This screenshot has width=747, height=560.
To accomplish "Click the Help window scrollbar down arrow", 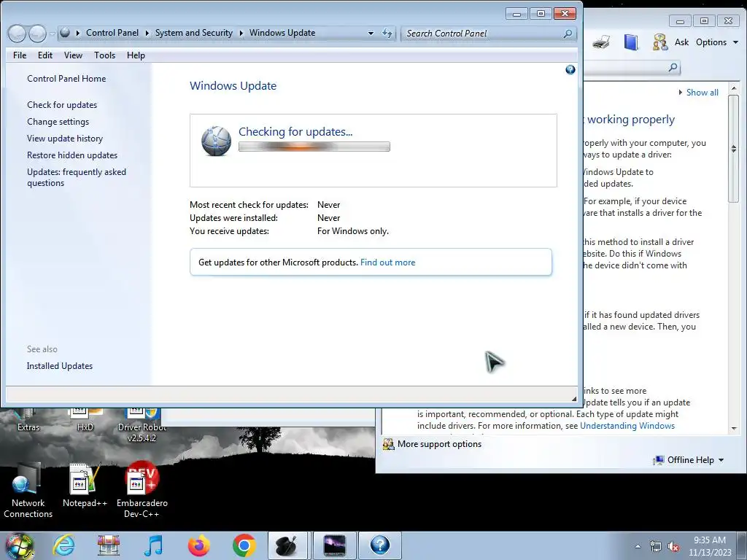I will 734,428.
